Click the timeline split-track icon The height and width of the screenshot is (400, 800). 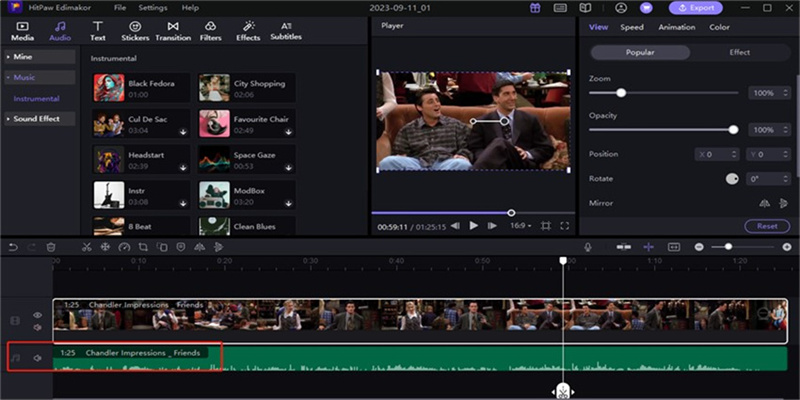click(623, 247)
